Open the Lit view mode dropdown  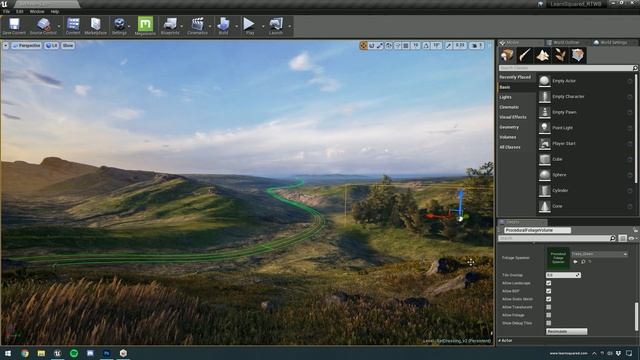52,45
